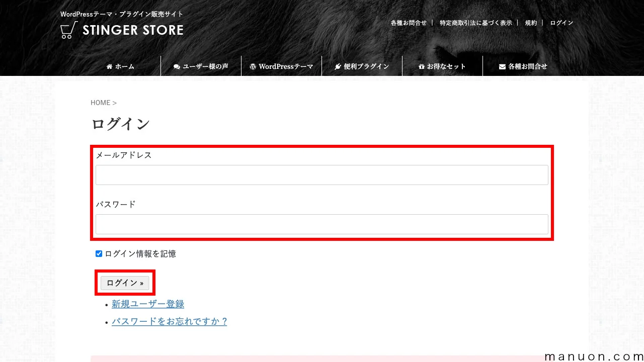Focus the メールアドレス input field
The height and width of the screenshot is (362, 644).
coord(322,175)
